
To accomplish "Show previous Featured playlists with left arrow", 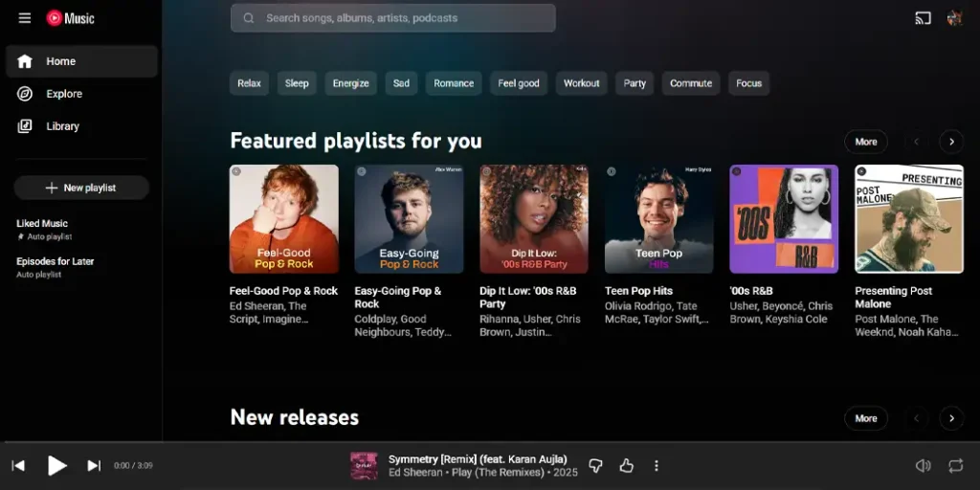I will pos(916,142).
